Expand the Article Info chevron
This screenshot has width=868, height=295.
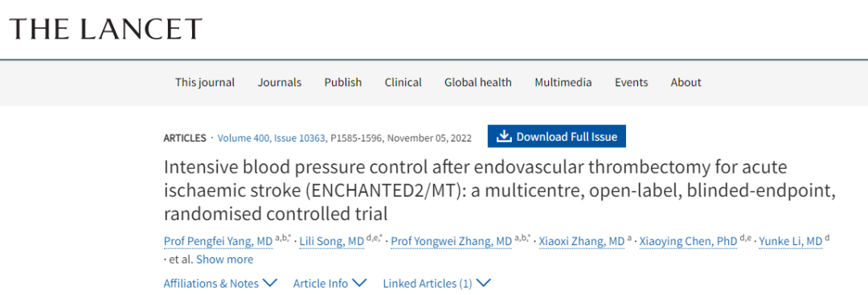click(x=359, y=283)
